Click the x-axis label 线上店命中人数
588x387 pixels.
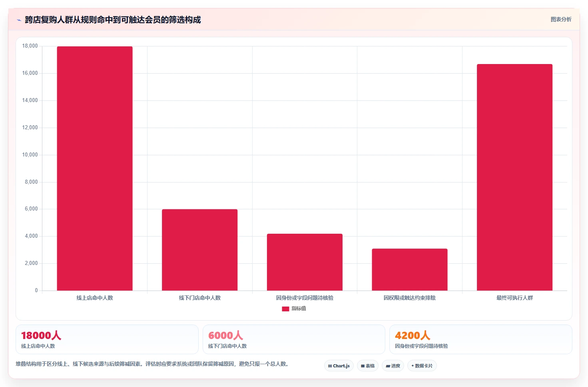pyautogui.click(x=95, y=298)
